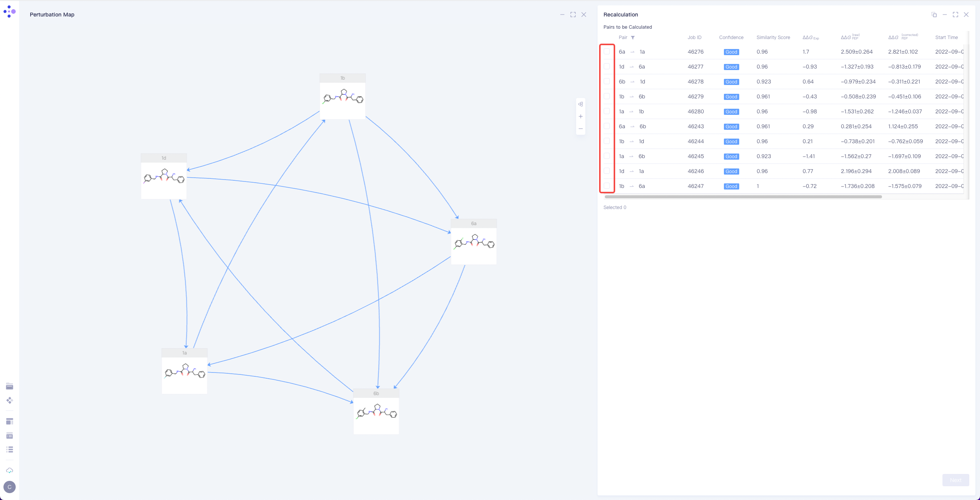This screenshot has width=980, height=500.
Task: Click the Selected 0 label
Action: pos(615,208)
